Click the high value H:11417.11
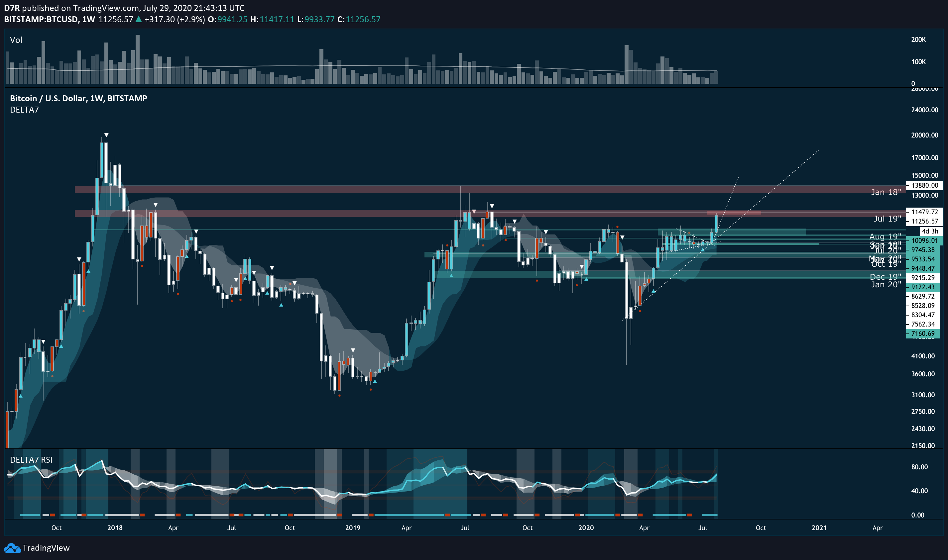The image size is (948, 560). click(272, 19)
